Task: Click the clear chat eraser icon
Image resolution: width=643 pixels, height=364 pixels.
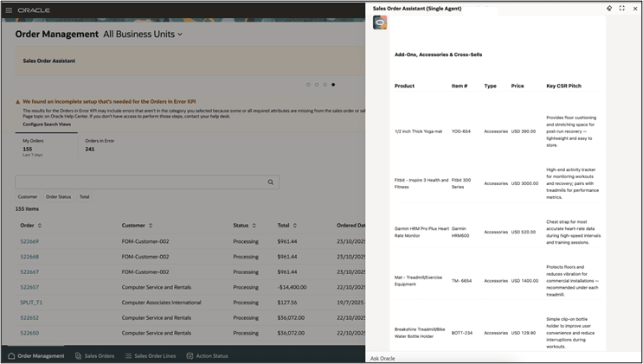Action: [x=609, y=8]
